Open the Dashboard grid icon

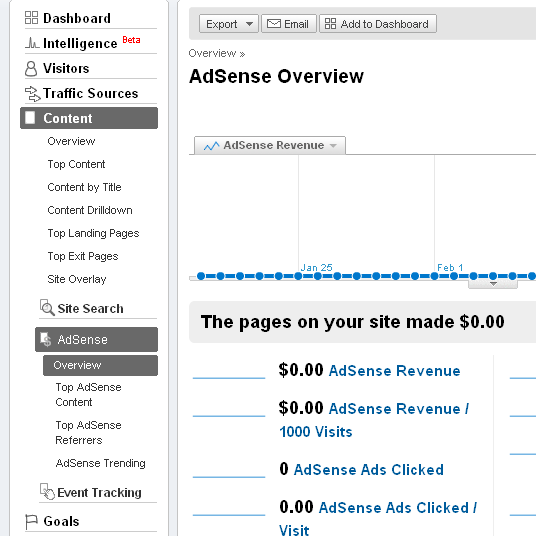click(31, 17)
